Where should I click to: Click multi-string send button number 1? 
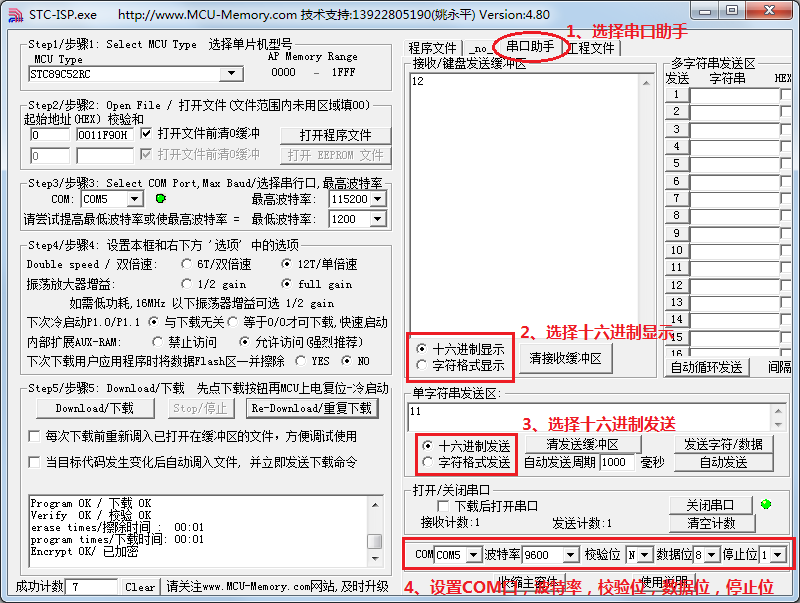pyautogui.click(x=677, y=95)
